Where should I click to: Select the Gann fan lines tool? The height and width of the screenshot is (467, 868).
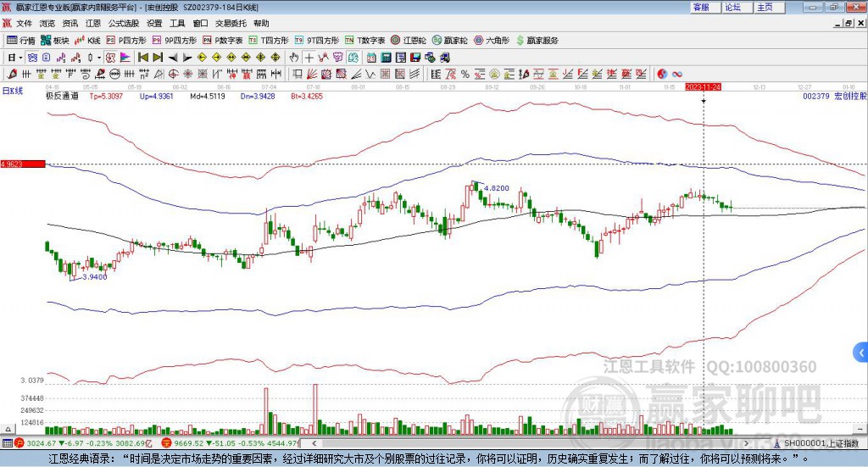click(x=312, y=74)
